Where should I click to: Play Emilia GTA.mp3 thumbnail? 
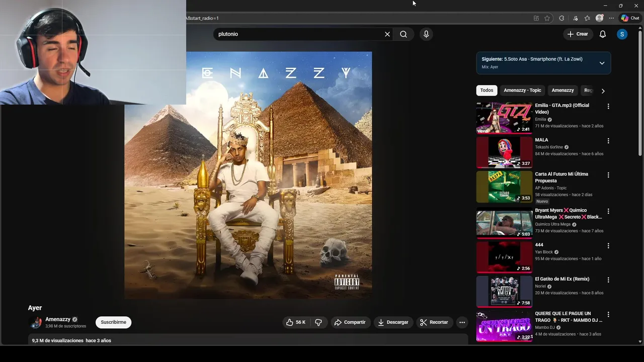click(504, 118)
